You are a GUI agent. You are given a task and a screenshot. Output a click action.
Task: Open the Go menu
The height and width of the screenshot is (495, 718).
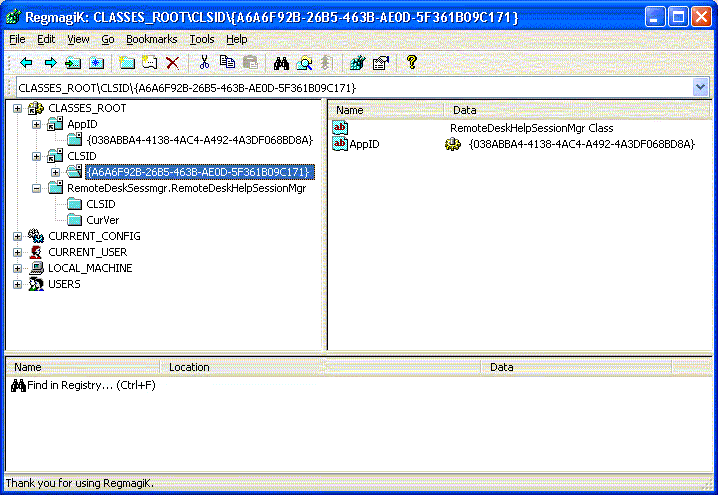(x=108, y=39)
